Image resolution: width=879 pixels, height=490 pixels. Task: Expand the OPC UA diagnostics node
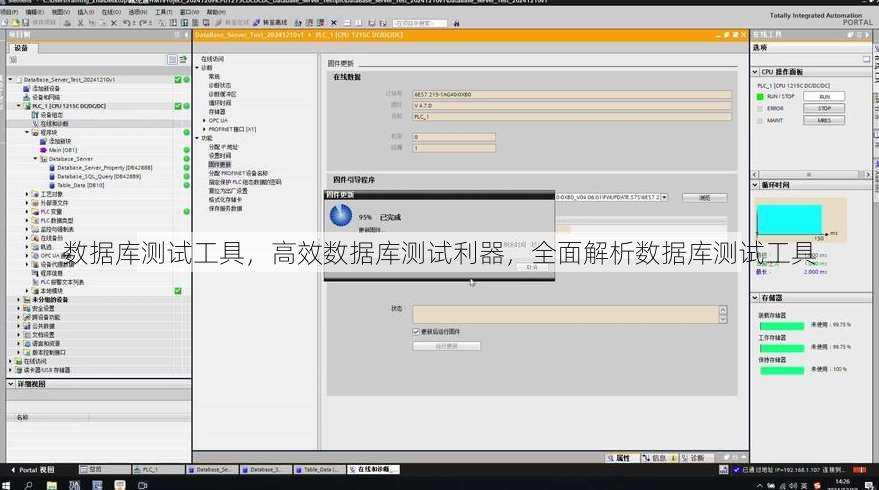[x=204, y=121]
